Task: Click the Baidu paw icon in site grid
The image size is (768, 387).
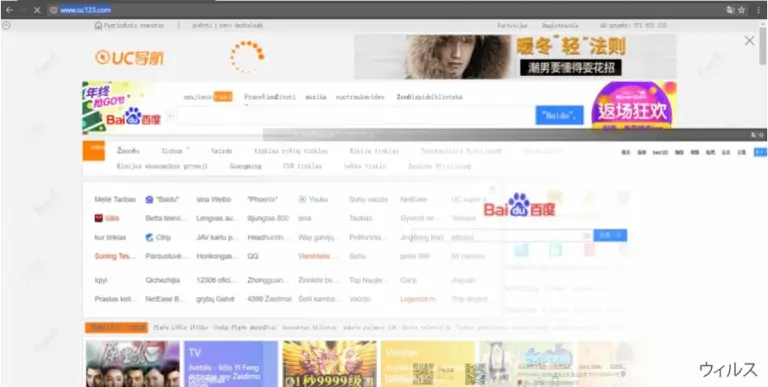Action: (x=149, y=199)
